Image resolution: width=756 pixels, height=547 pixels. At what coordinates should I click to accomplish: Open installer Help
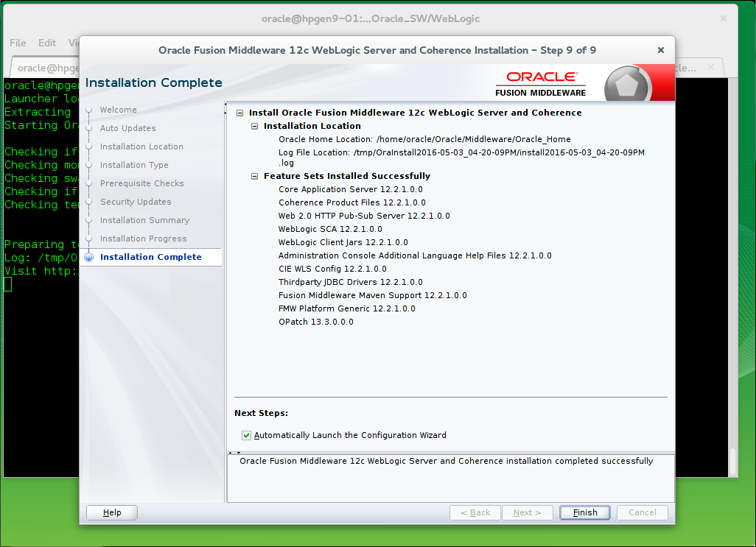point(112,512)
